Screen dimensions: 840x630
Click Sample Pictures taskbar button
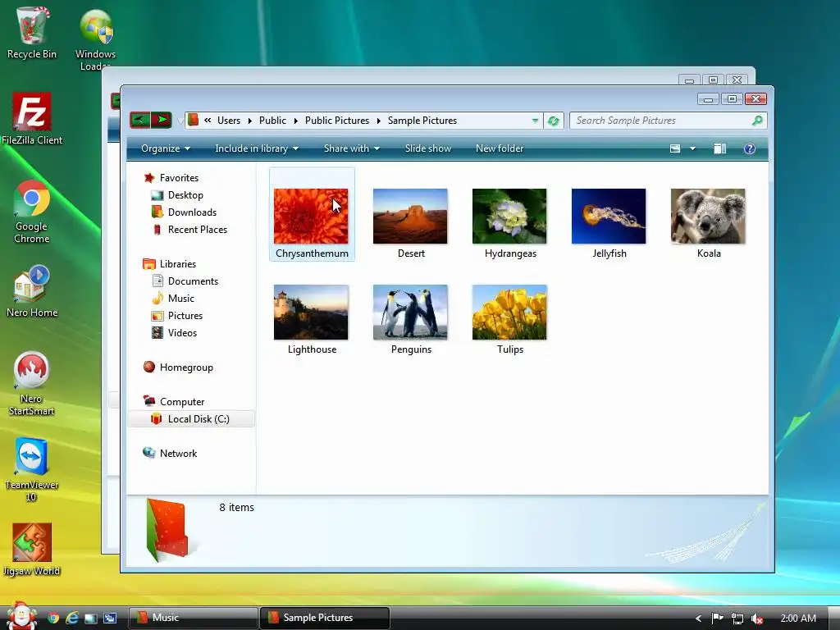325,618
